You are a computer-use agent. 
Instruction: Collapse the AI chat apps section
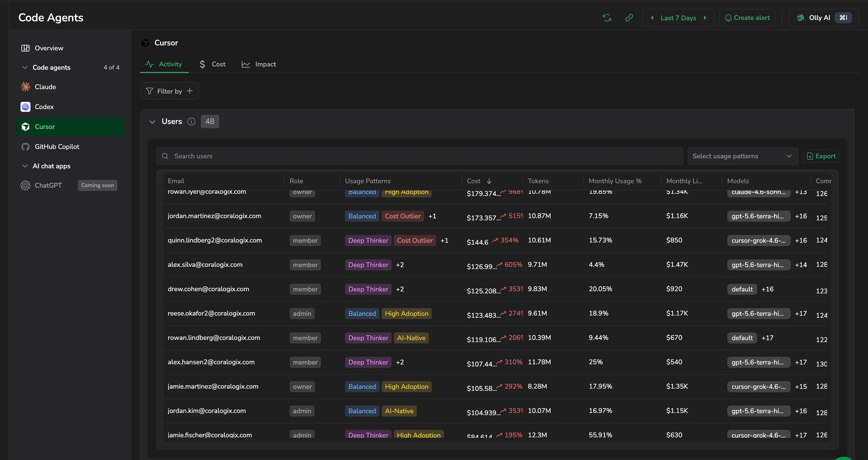[x=25, y=166]
